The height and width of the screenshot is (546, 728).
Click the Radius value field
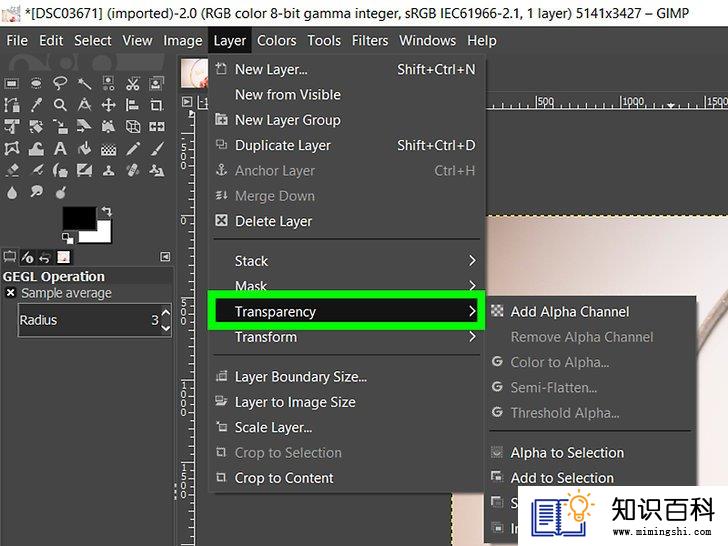(x=89, y=320)
